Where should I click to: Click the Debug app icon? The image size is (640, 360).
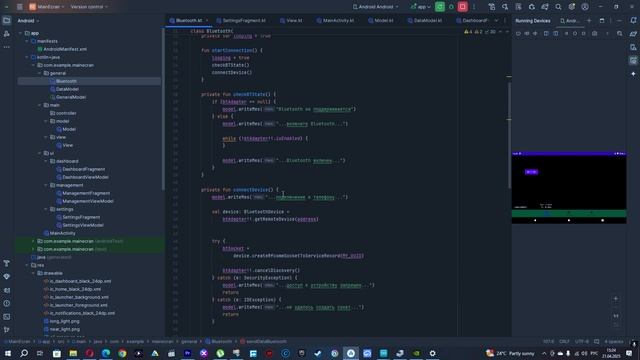pos(451,7)
